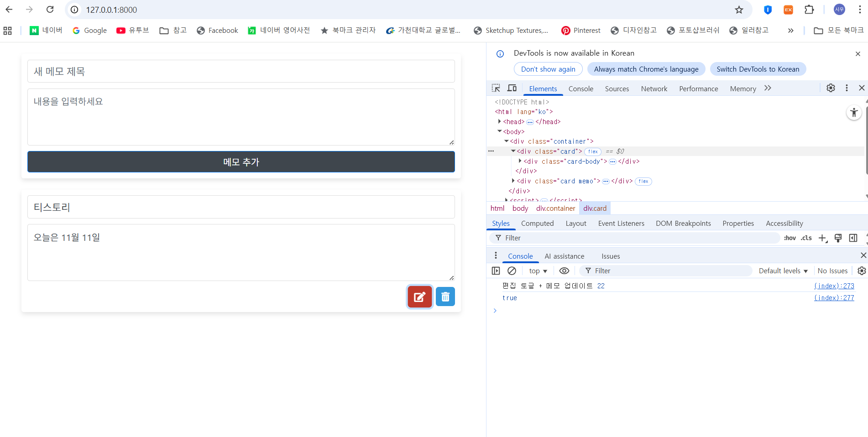Create live expression with the eye icon
The width and height of the screenshot is (868, 437).
point(564,271)
